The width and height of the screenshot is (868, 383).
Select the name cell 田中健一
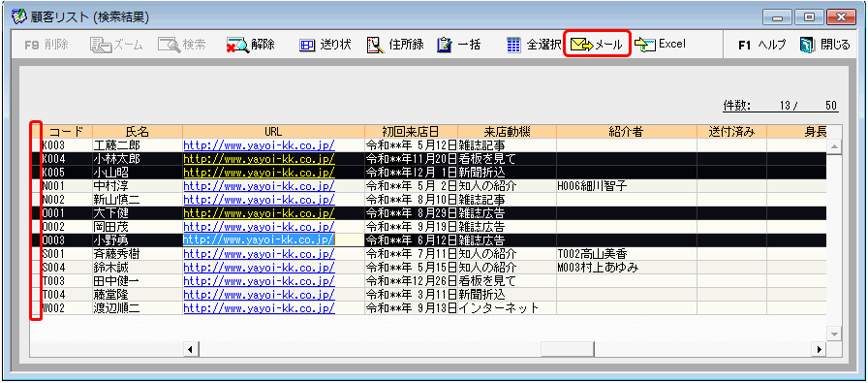tap(138, 281)
